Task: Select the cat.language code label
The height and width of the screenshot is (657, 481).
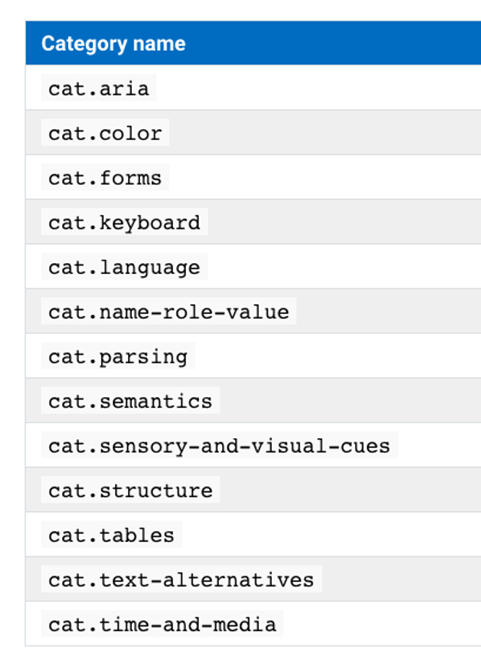Action: tap(124, 266)
